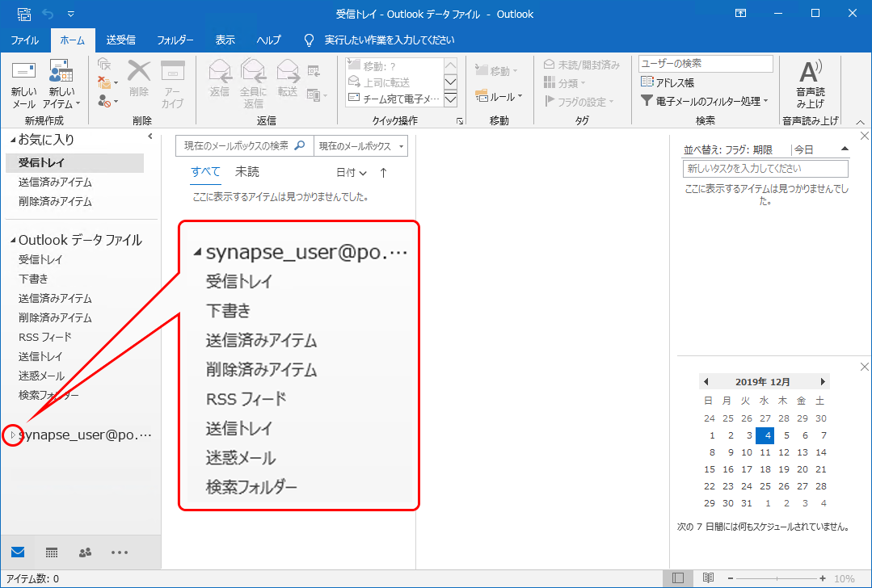872x588 pixels.
Task: Open the 新しいアイテム menu button
Action: tap(61, 85)
